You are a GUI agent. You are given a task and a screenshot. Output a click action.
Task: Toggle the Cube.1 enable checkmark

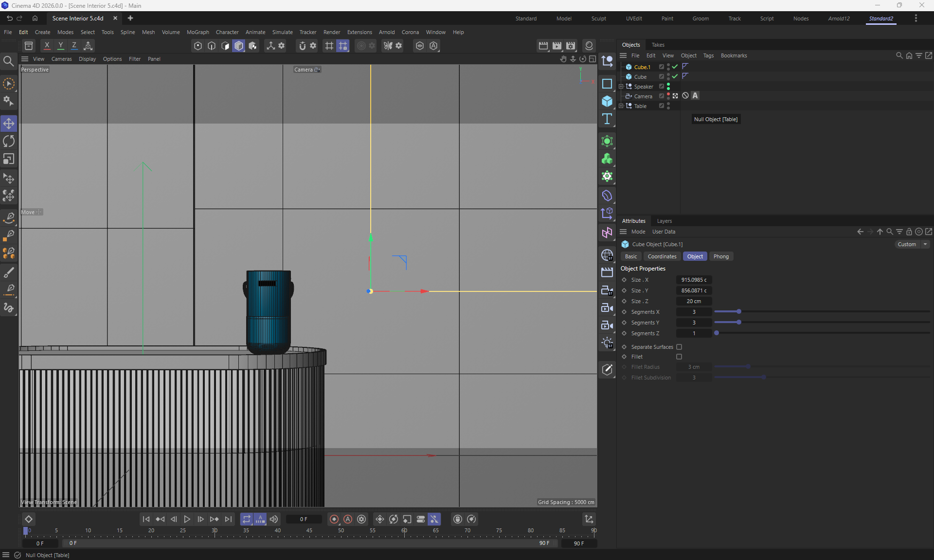pyautogui.click(x=675, y=67)
